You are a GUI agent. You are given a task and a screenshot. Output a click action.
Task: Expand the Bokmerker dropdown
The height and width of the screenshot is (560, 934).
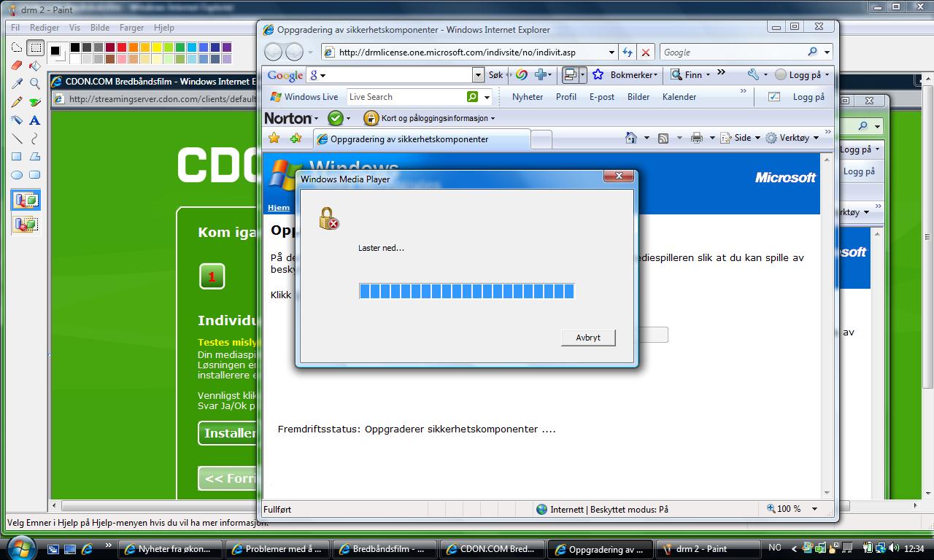pyautogui.click(x=655, y=75)
